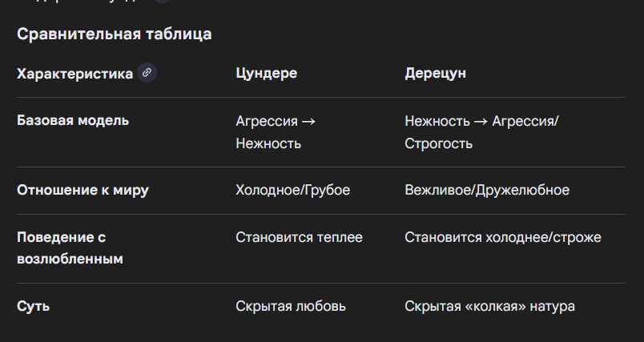Copy link icon next to Характеристика
The height and width of the screenshot is (342, 644).
click(x=147, y=73)
